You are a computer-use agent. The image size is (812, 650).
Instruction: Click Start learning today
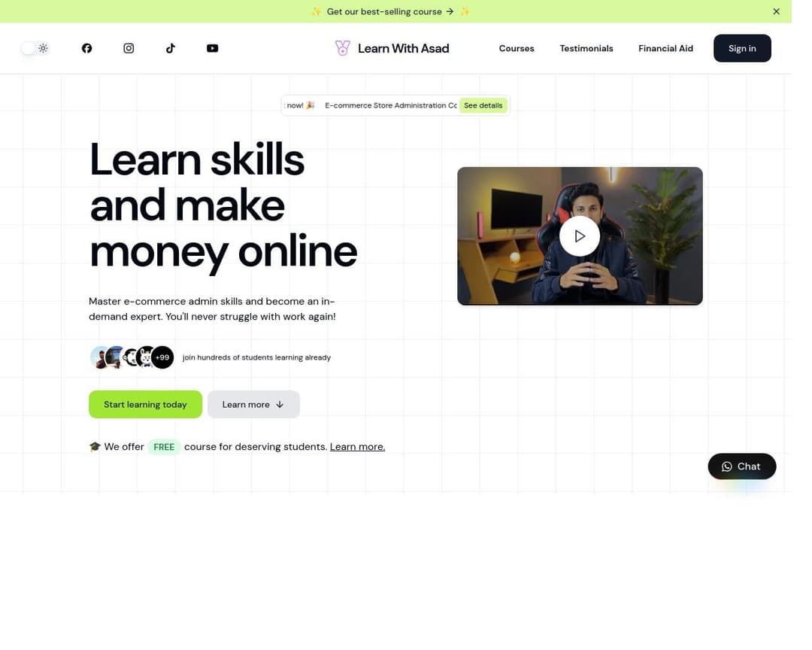(145, 404)
